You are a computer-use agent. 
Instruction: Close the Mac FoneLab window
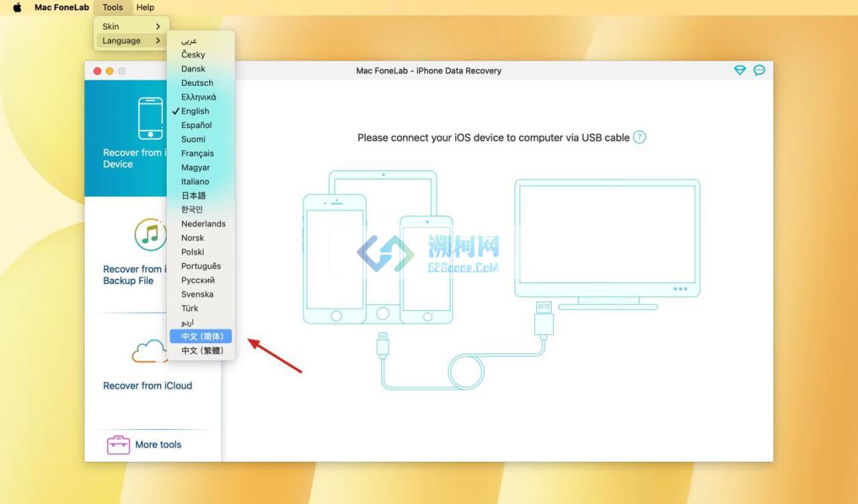click(97, 71)
